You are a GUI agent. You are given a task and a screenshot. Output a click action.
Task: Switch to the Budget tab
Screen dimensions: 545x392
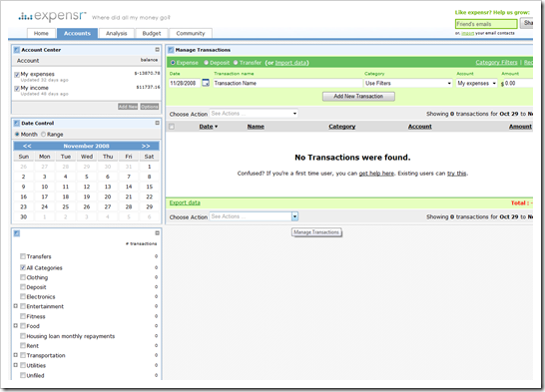click(152, 33)
